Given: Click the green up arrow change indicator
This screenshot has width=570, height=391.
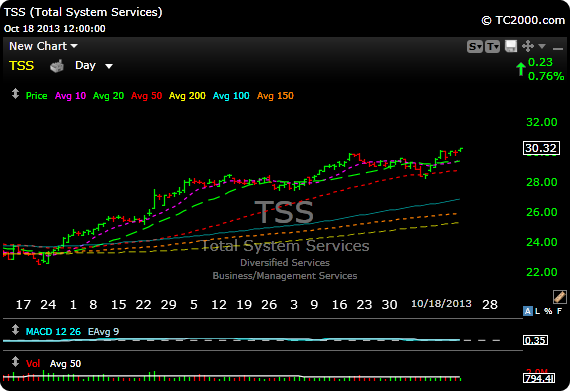Looking at the screenshot, I should [x=521, y=69].
